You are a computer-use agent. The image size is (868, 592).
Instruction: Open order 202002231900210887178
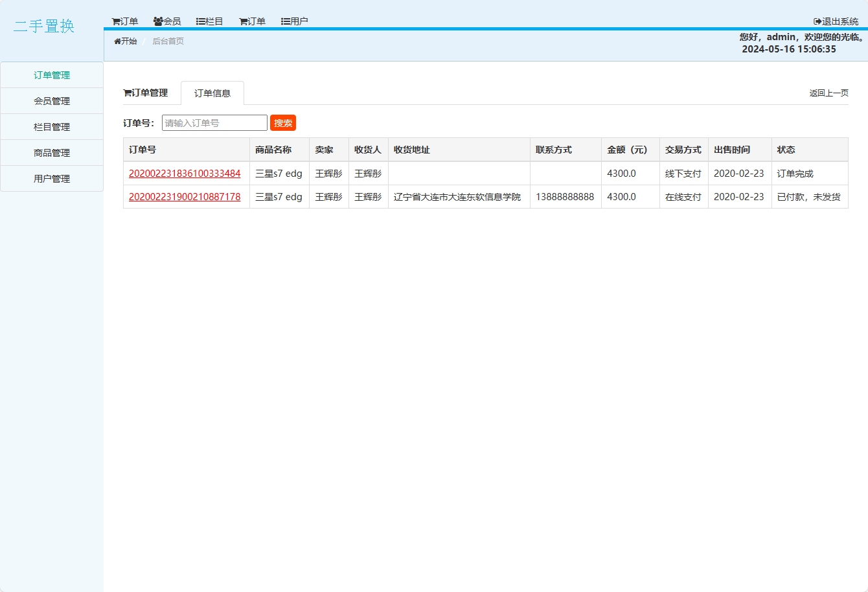(x=185, y=197)
